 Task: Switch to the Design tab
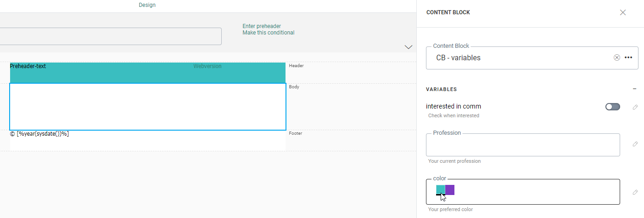coord(147,5)
